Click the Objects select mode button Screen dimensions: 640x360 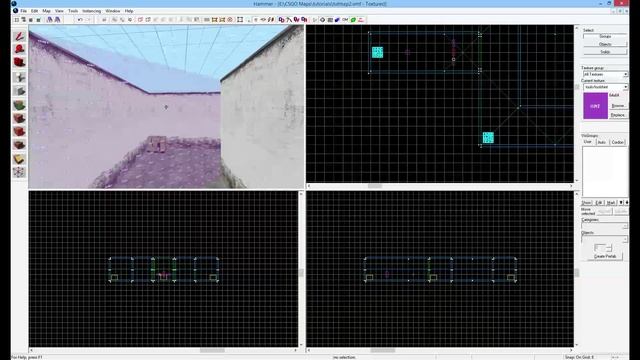pyautogui.click(x=605, y=44)
